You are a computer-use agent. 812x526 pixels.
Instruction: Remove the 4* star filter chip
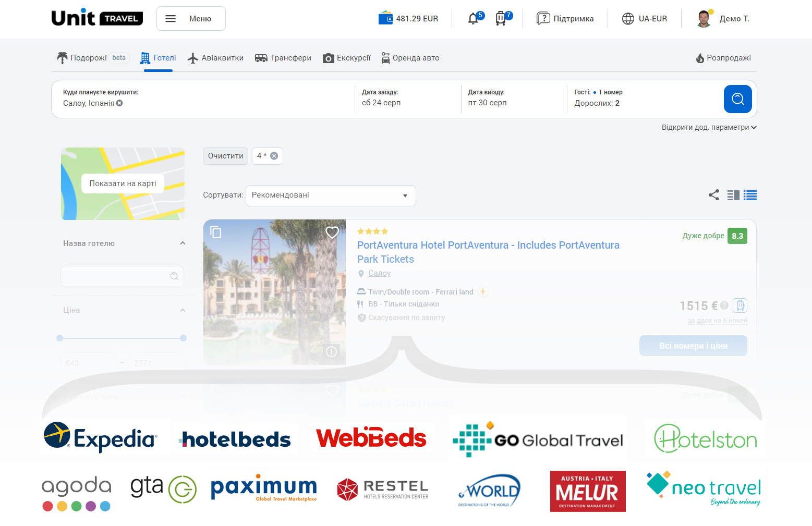pos(274,156)
